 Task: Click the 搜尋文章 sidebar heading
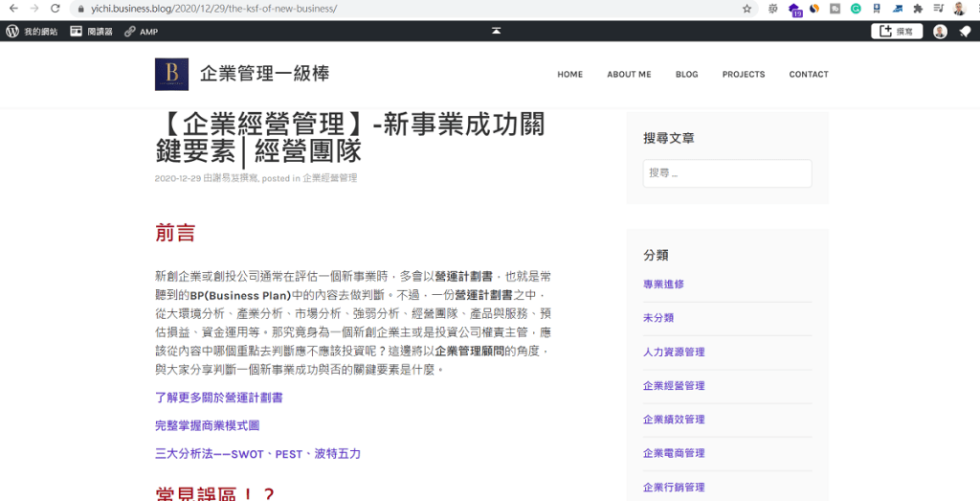[x=669, y=138]
